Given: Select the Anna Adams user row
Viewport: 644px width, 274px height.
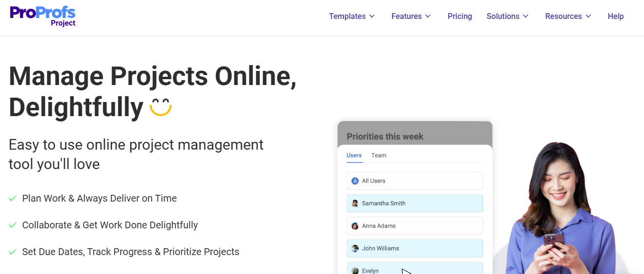Looking at the screenshot, I should [414, 226].
